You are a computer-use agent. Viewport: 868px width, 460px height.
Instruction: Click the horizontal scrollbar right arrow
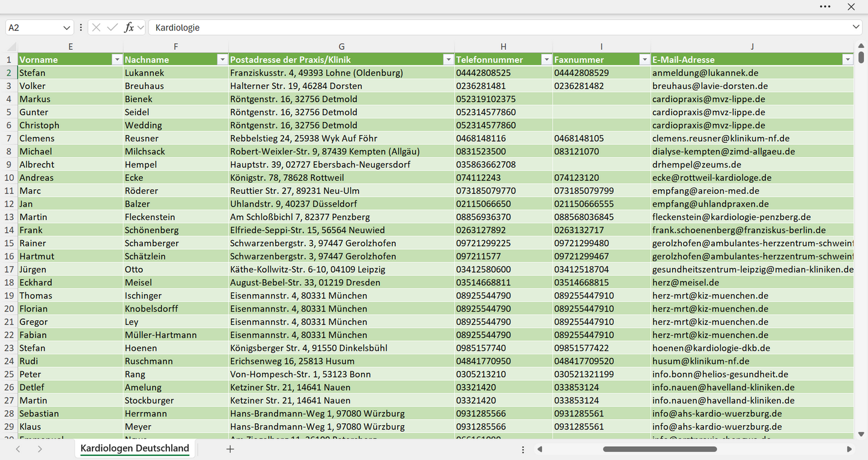click(x=849, y=449)
